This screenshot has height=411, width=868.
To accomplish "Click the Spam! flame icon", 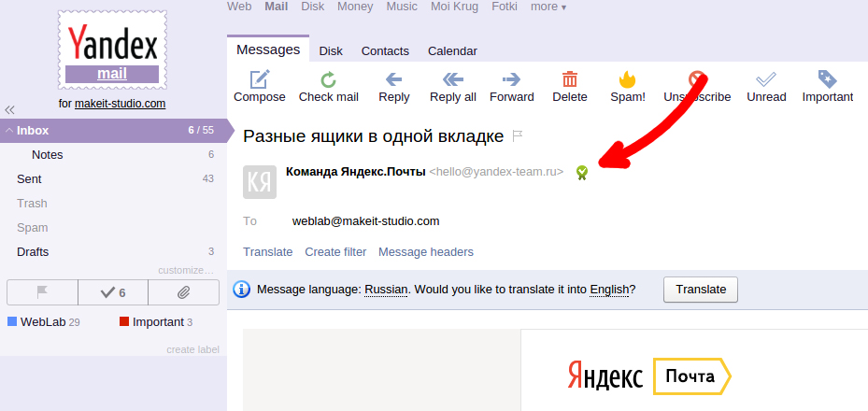I will click(x=627, y=79).
